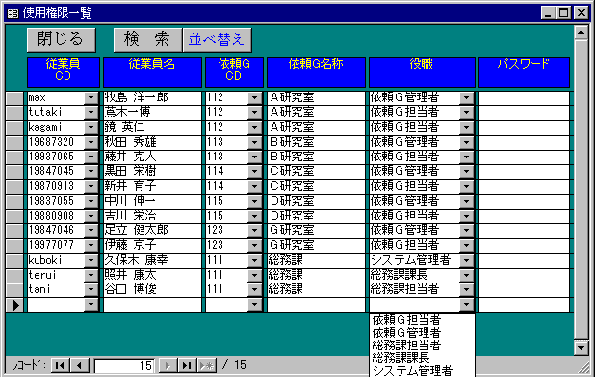Open the form icon in title bar
Image resolution: width=595 pixels, height=377 pixels.
point(13,14)
